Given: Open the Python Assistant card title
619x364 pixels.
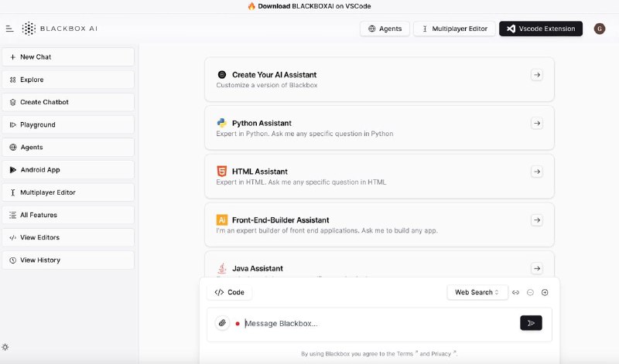Looking at the screenshot, I should coord(262,123).
